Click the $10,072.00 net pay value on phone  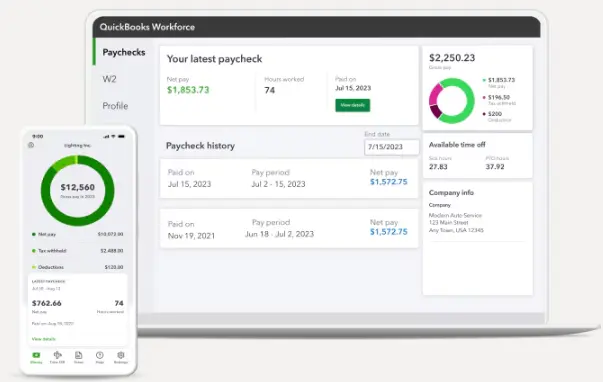110,234
